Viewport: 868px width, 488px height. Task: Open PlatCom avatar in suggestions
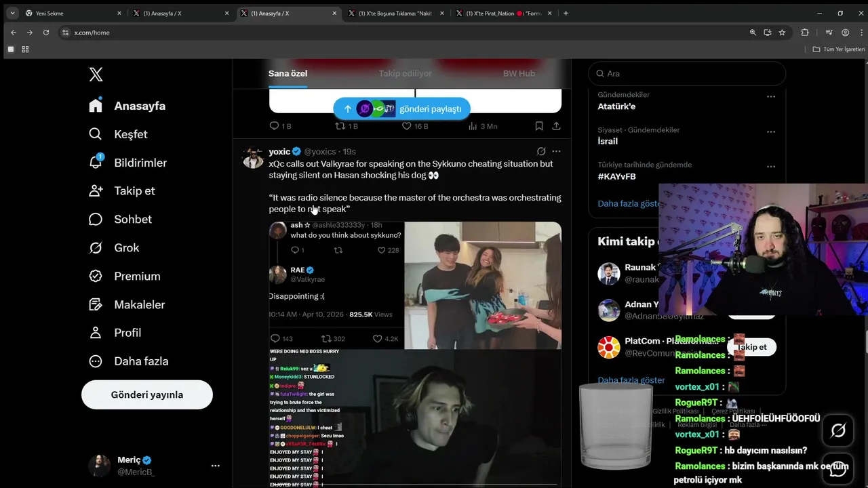pos(609,347)
